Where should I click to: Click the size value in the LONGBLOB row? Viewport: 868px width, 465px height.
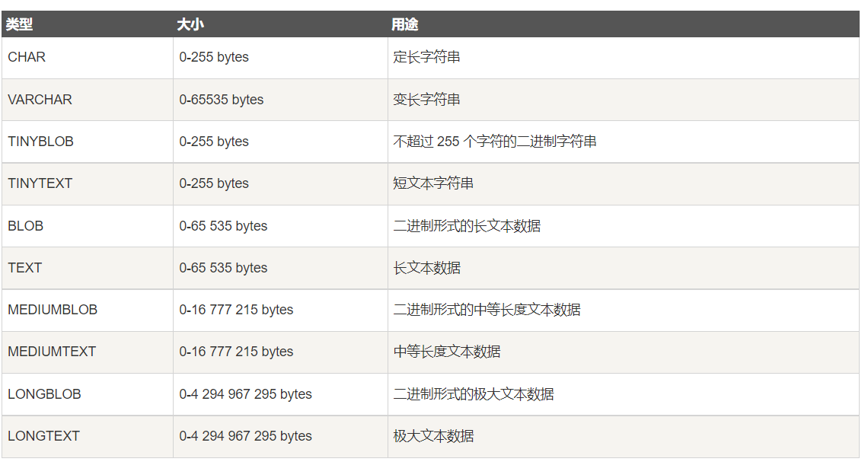click(x=245, y=394)
